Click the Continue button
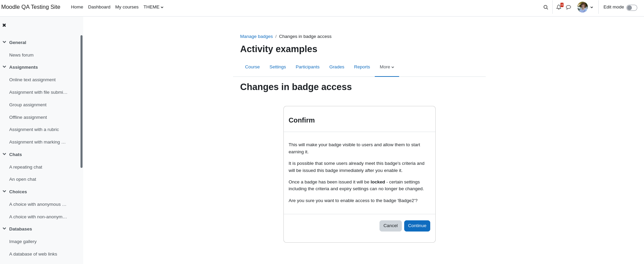Image resolution: width=644 pixels, height=264 pixels. [x=417, y=226]
